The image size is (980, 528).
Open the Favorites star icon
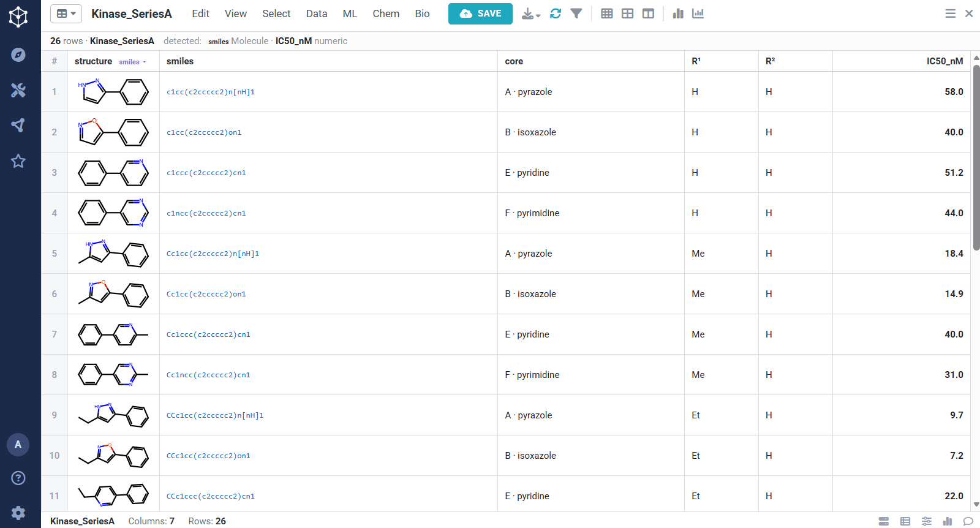pyautogui.click(x=18, y=161)
